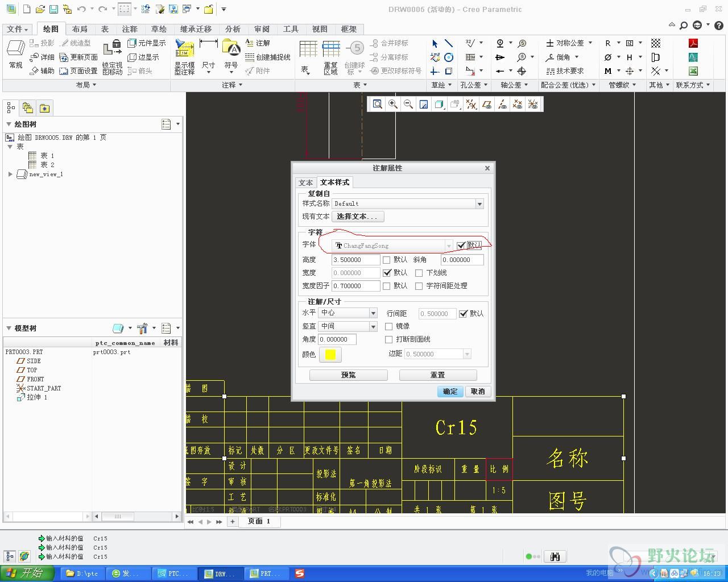Viewport: 728px width, 582px height.
Task: Click the 确定 button
Action: click(x=450, y=392)
